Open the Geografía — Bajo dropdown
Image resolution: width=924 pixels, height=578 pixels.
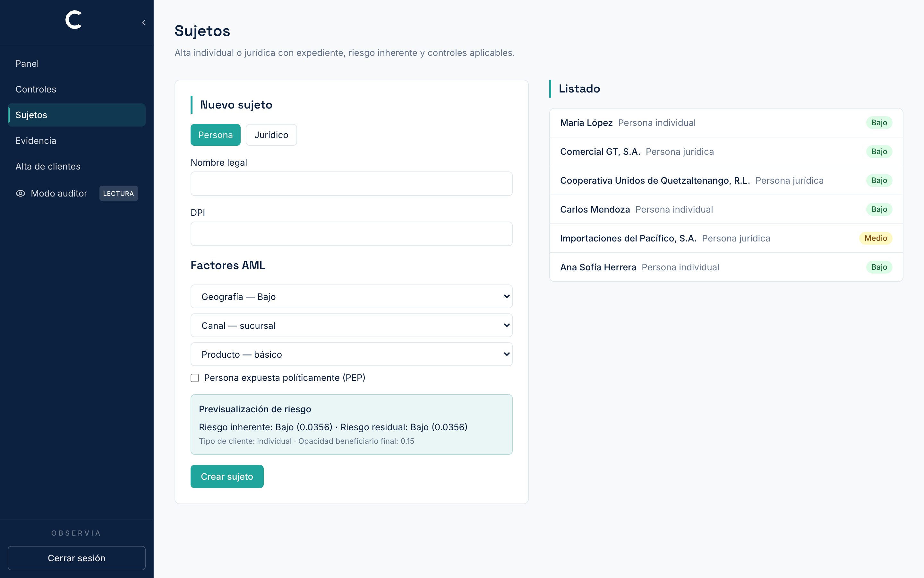351,296
